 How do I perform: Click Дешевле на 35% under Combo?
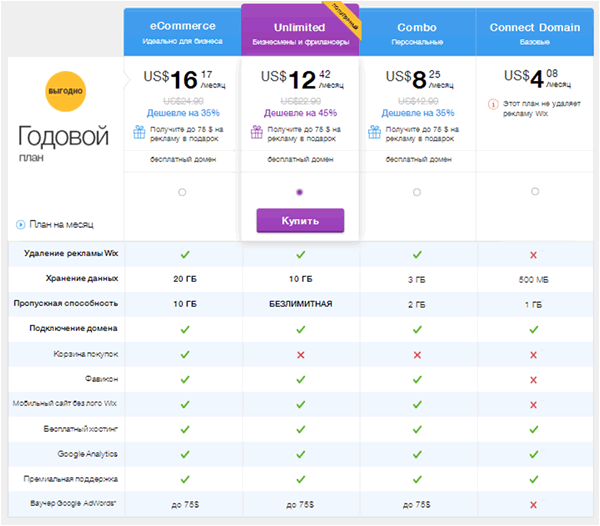[x=418, y=113]
